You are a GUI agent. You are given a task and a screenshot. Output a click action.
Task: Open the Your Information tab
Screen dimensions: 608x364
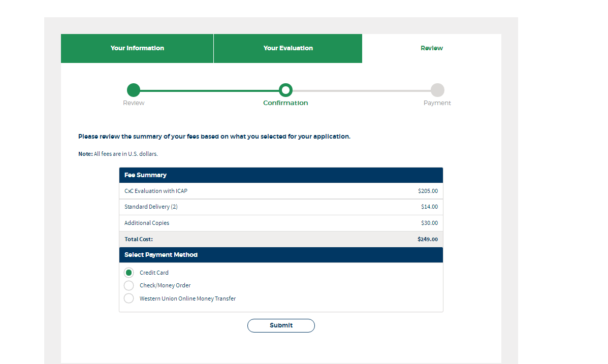click(x=137, y=48)
